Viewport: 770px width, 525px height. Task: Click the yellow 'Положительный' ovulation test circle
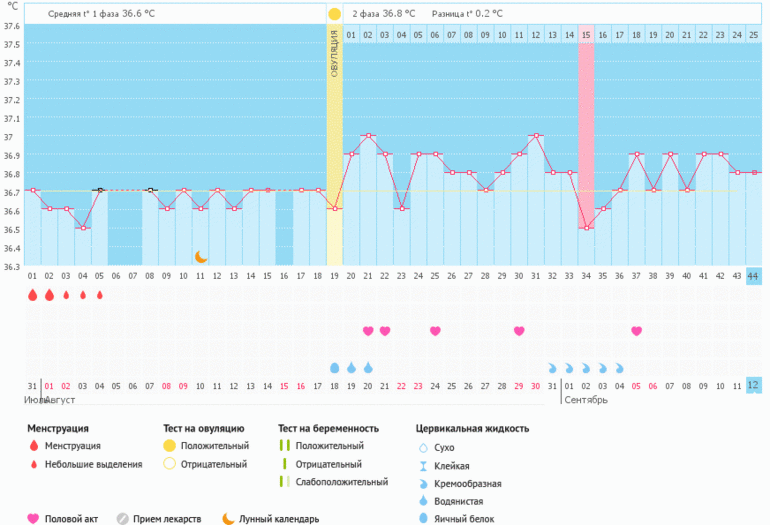tap(169, 446)
